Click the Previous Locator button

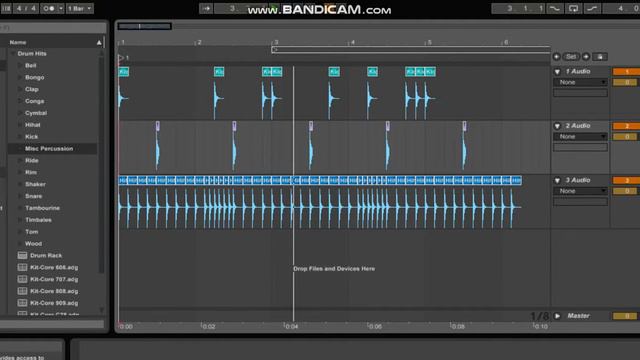coord(556,57)
